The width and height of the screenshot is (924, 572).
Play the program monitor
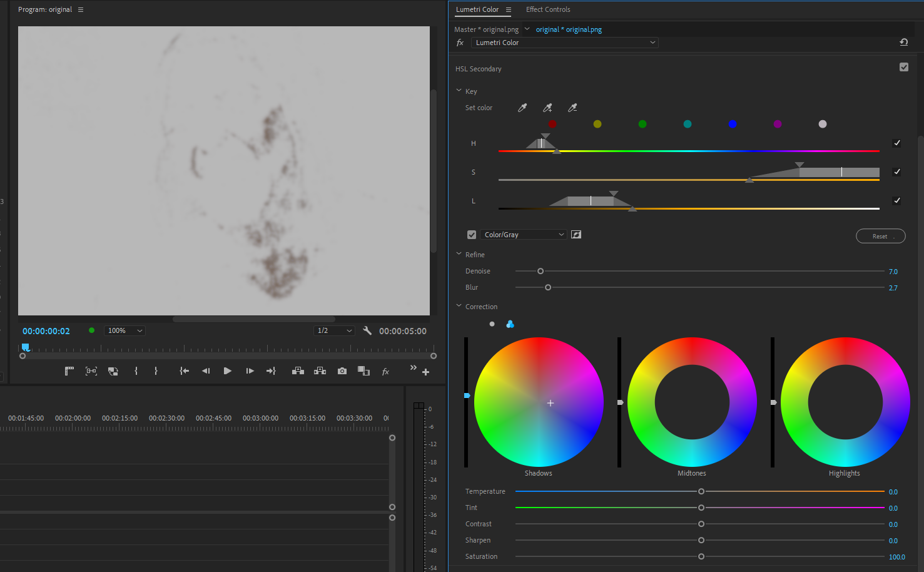(x=228, y=371)
